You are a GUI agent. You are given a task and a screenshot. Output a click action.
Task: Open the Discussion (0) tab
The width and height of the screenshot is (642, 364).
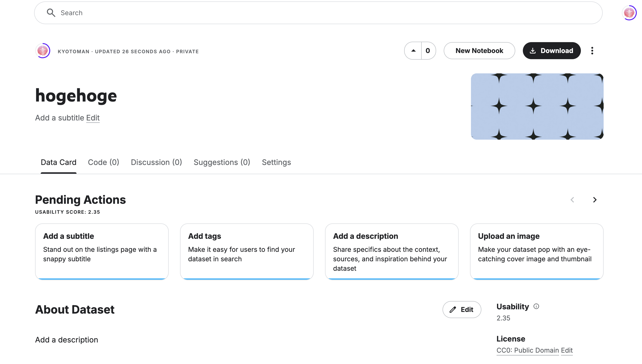156,162
